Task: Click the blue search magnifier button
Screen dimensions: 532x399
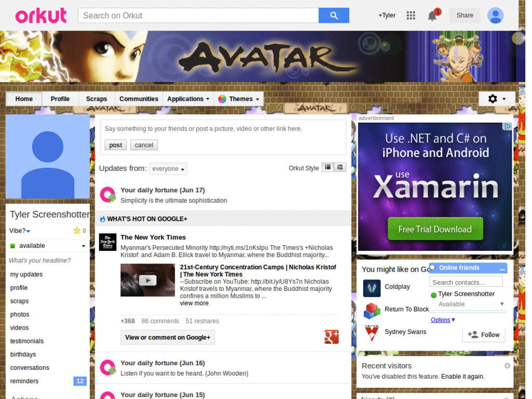Action: [334, 15]
